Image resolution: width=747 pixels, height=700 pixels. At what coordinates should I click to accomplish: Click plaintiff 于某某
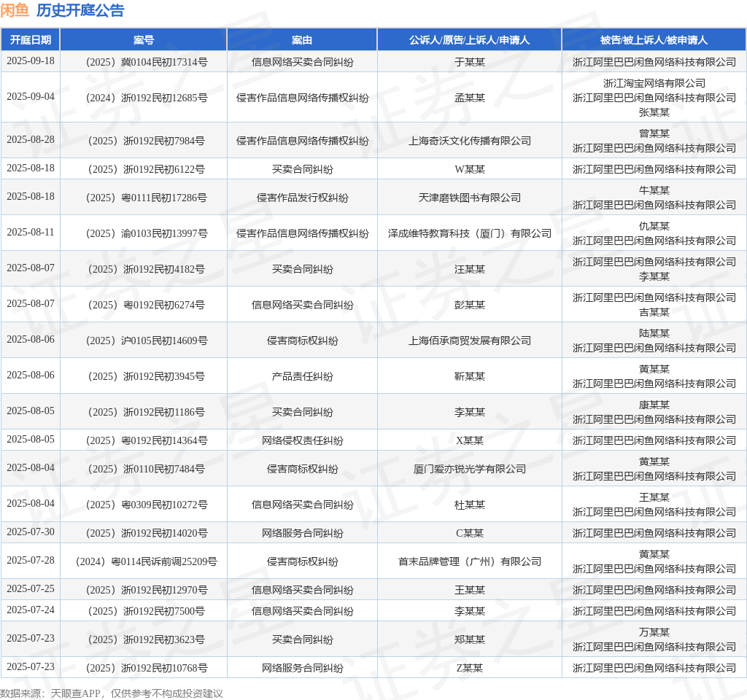[470, 62]
